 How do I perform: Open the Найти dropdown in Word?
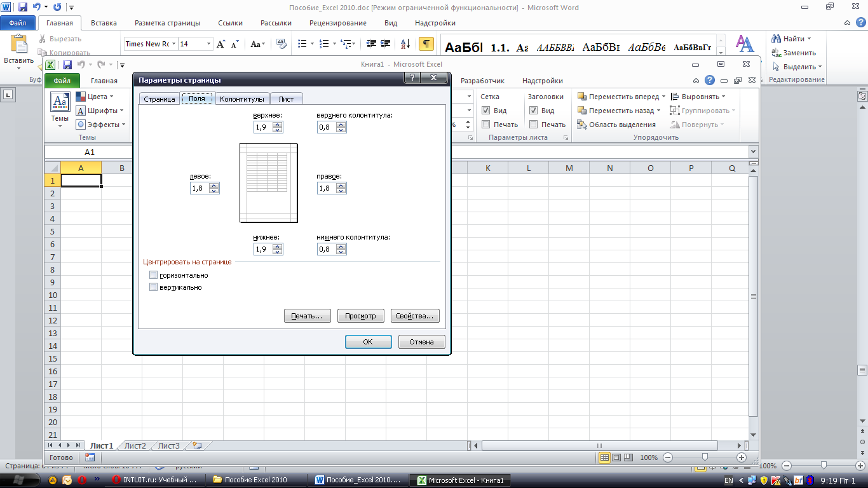(x=809, y=39)
